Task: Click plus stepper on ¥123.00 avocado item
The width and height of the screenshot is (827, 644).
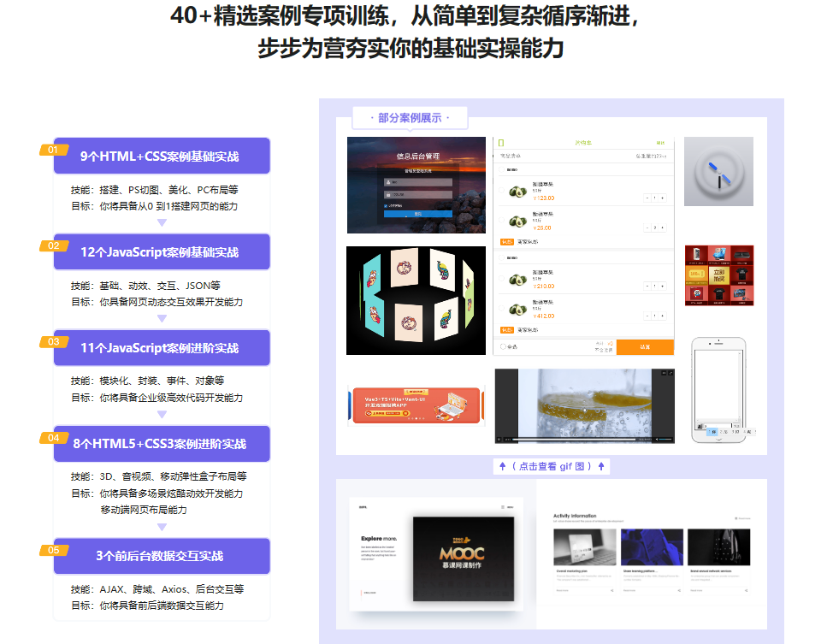Action: (x=664, y=198)
